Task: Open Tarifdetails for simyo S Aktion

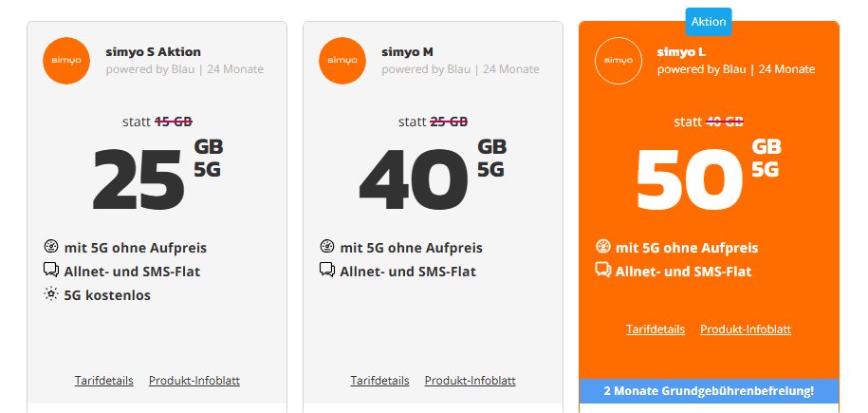Action: 104,381
